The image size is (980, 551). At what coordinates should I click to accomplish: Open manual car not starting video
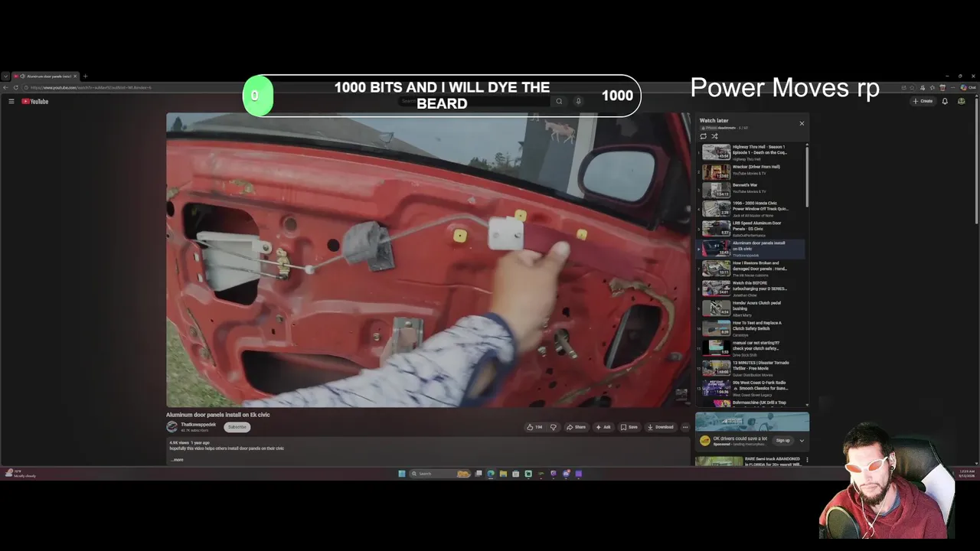click(x=752, y=348)
